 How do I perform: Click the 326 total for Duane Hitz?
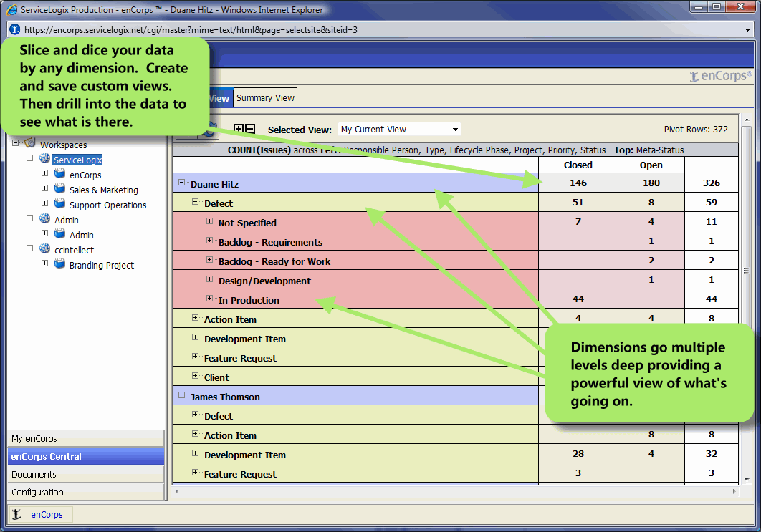pos(712,183)
